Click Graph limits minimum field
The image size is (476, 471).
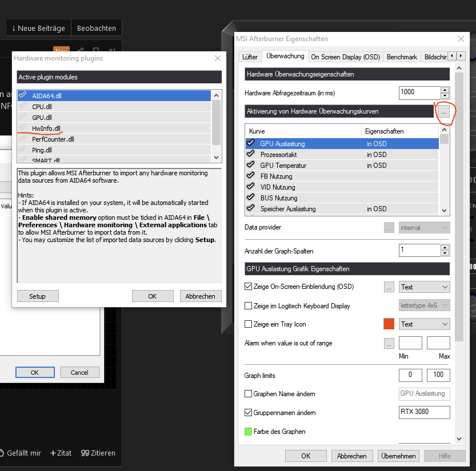click(x=410, y=375)
